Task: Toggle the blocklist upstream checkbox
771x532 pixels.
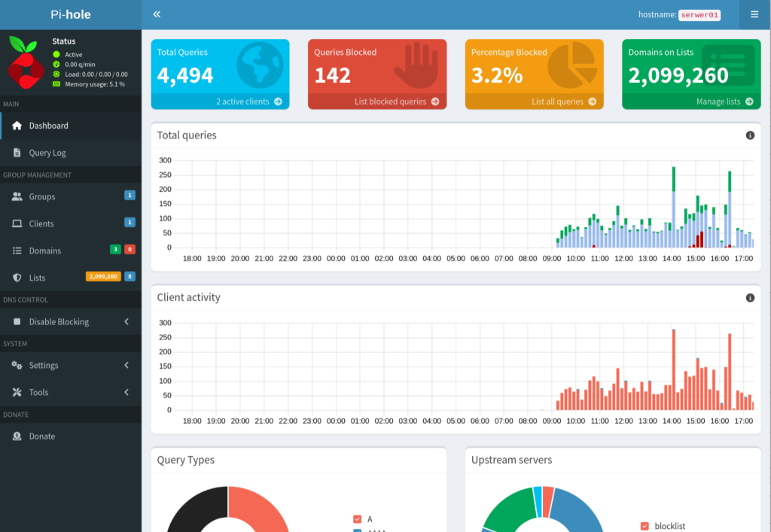Action: coord(645,526)
